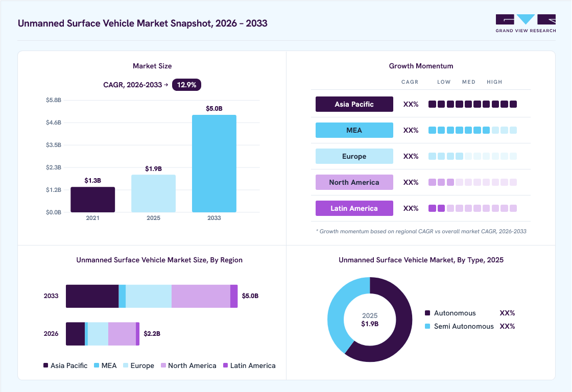Click the $0.0B y-axis label
This screenshot has width=572, height=392.
pos(53,212)
